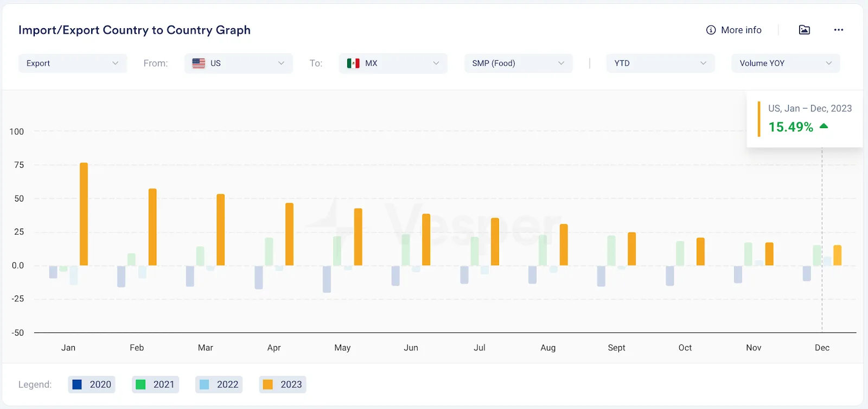Image resolution: width=868 pixels, height=409 pixels.
Task: Click the Jan label on the x-axis
Action: tap(68, 348)
